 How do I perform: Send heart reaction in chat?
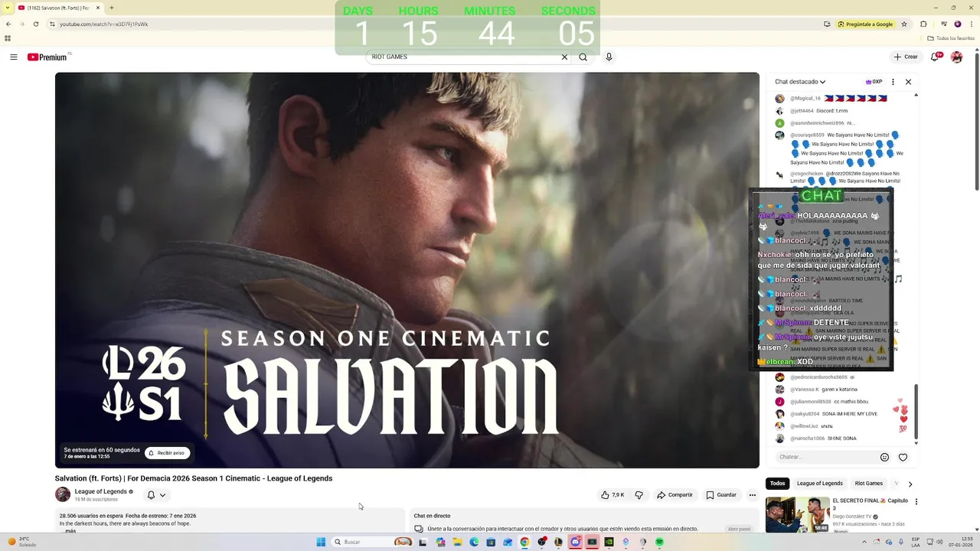(903, 457)
